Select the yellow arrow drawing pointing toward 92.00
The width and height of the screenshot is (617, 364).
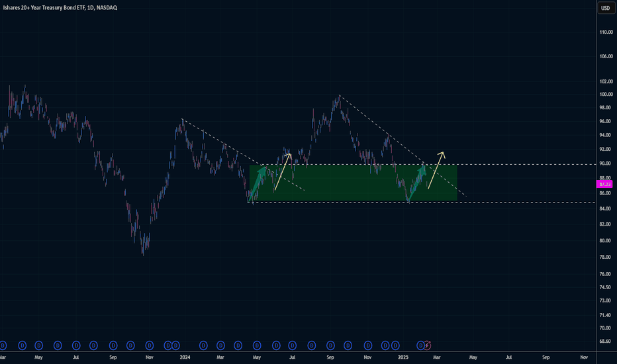coord(436,170)
